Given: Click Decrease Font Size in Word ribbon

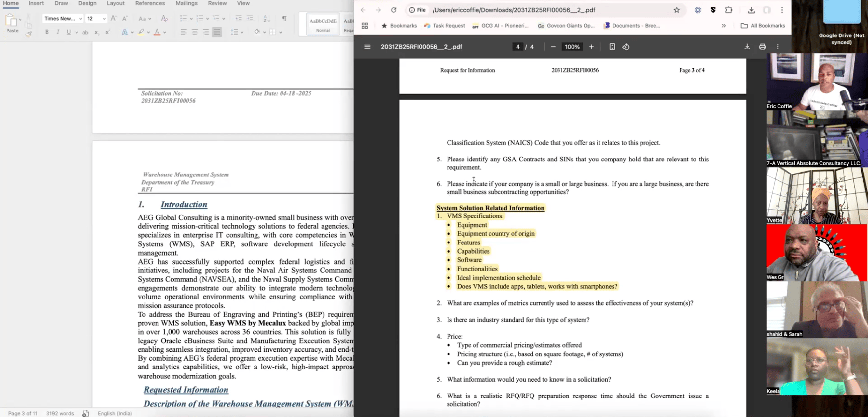Looking at the screenshot, I should point(125,19).
